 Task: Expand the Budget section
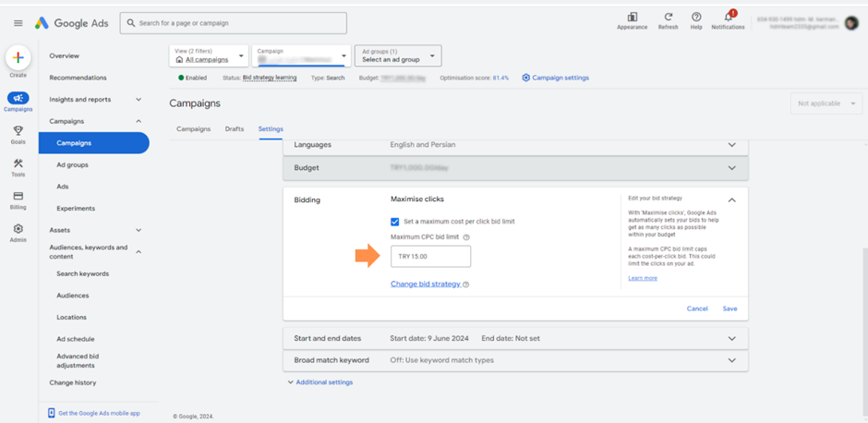731,168
